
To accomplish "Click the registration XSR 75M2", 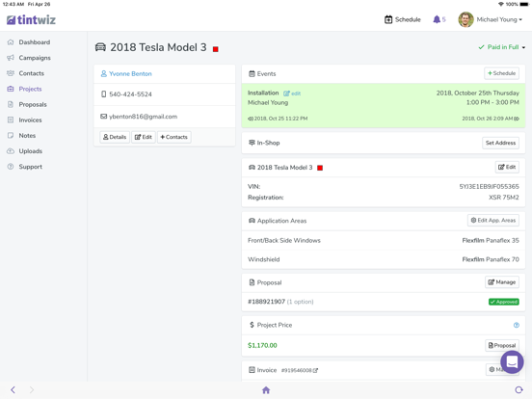I will pos(504,198).
